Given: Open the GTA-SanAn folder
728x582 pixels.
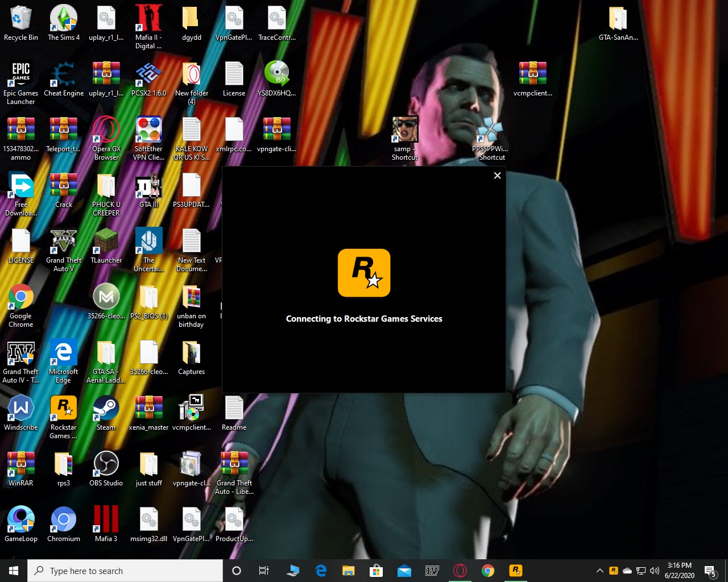Looking at the screenshot, I should point(618,23).
